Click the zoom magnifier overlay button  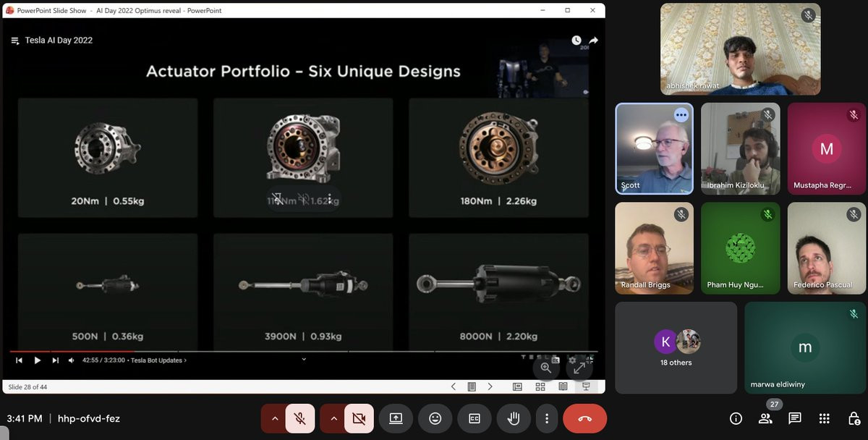[546, 368]
